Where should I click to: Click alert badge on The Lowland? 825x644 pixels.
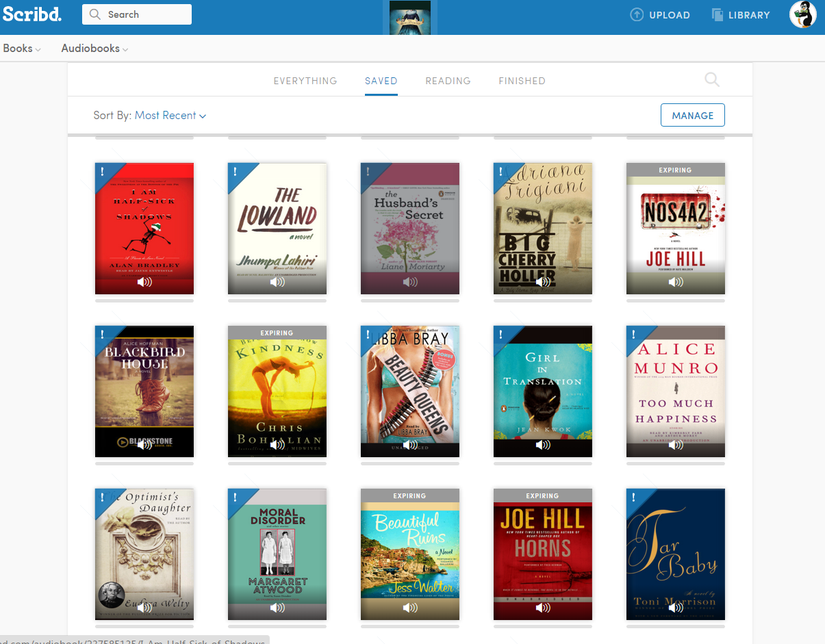(237, 172)
